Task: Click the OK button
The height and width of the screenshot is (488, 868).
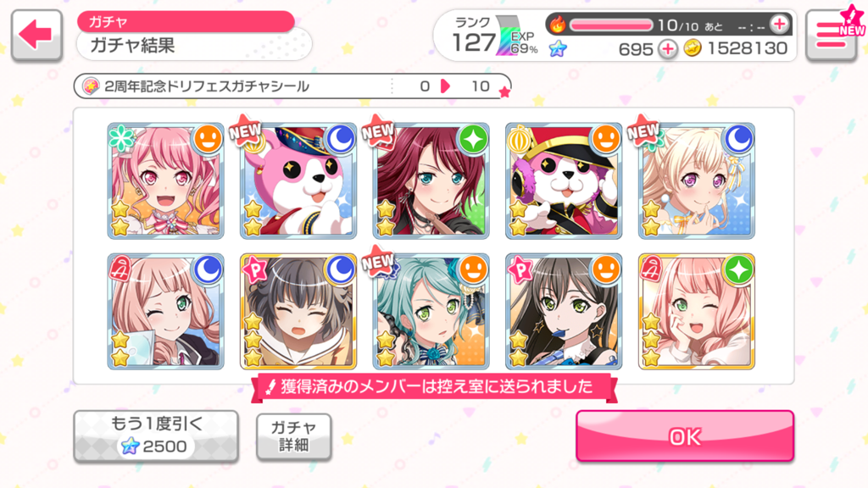Action: pyautogui.click(x=685, y=436)
